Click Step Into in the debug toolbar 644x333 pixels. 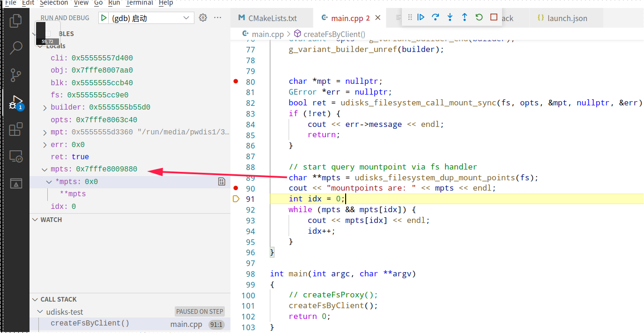[450, 17]
